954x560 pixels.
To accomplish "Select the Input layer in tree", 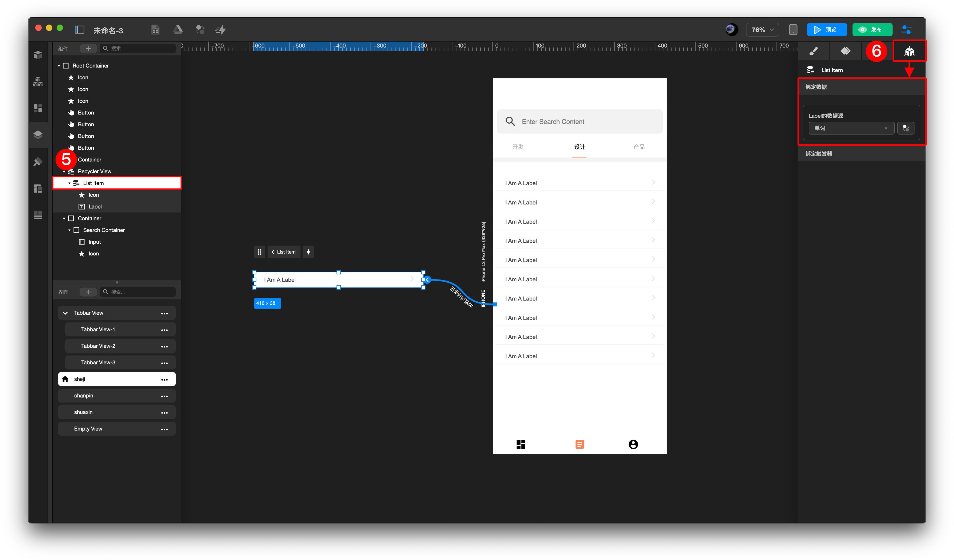I will [x=117, y=242].
